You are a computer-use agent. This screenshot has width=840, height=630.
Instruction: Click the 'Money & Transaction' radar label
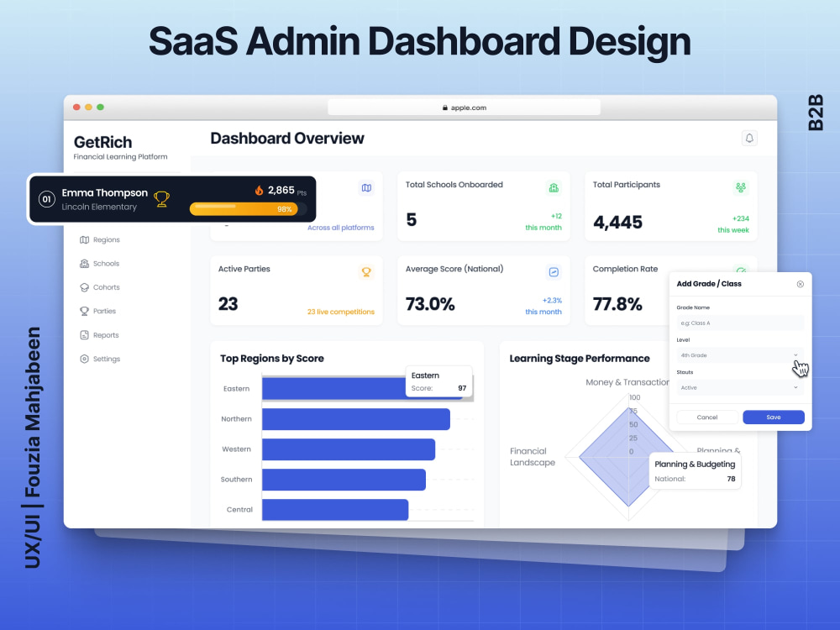point(627,382)
